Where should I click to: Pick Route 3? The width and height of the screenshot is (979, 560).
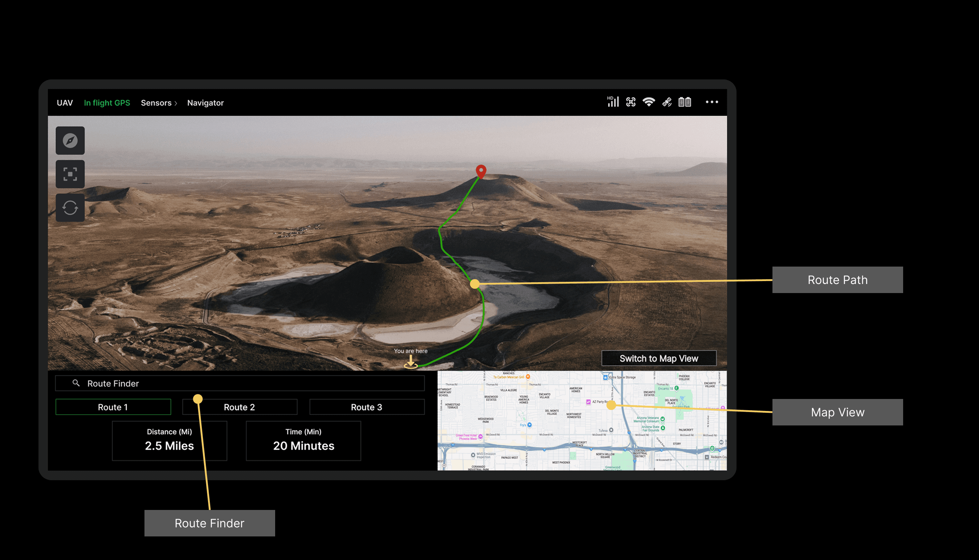tap(367, 407)
